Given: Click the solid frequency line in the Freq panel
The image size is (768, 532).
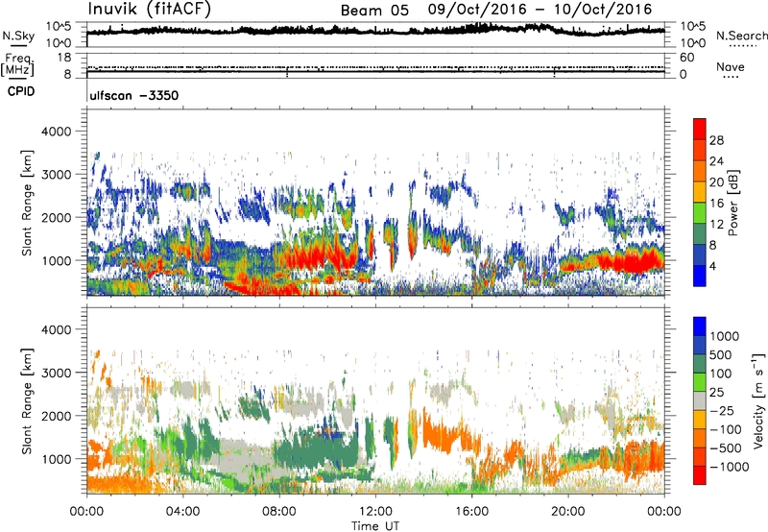Looking at the screenshot, I should tap(375, 72).
